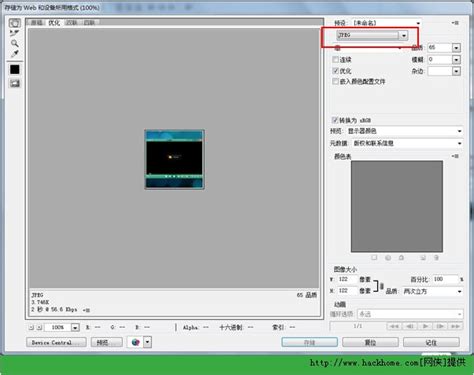Switch to the 双联 two-up tab

click(x=72, y=23)
